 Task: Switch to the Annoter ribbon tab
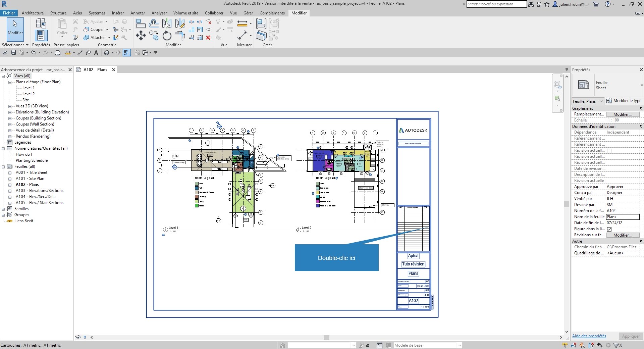click(x=138, y=13)
